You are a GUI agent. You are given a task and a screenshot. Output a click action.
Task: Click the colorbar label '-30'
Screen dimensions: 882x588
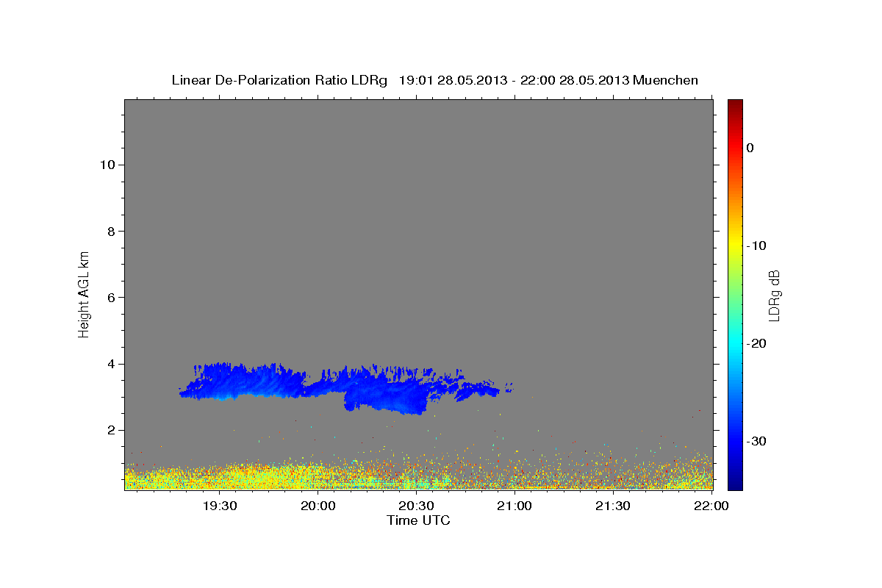coord(757,441)
